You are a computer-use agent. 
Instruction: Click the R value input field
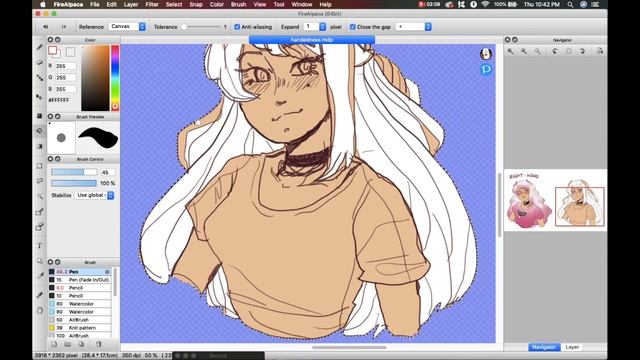66,66
